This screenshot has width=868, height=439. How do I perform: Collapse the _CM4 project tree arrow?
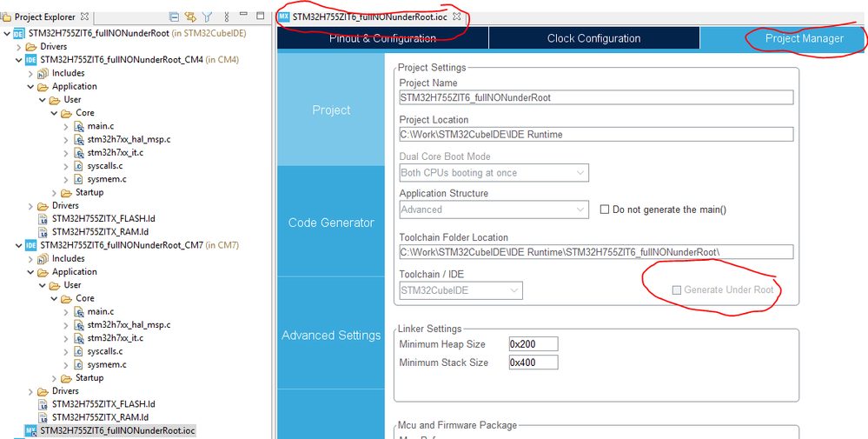pyautogui.click(x=19, y=60)
